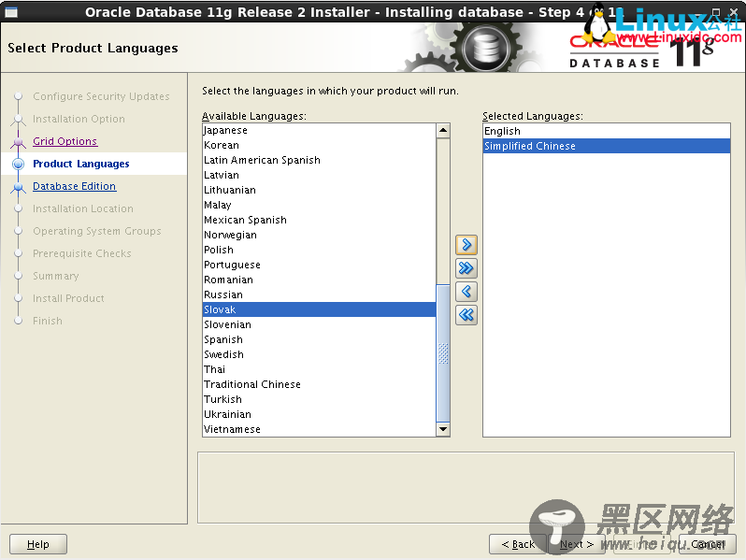Select Polish in Available Languages
The width and height of the screenshot is (746, 560).
tap(319, 250)
